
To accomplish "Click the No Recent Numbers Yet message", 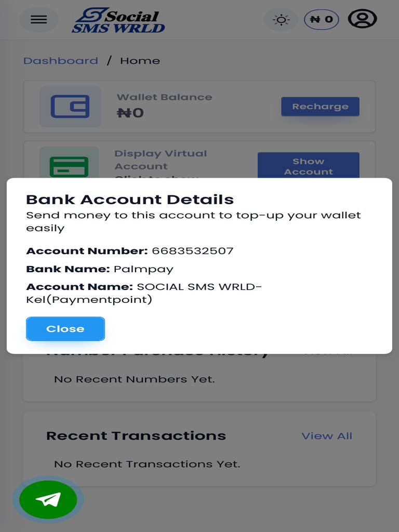I will tap(134, 379).
